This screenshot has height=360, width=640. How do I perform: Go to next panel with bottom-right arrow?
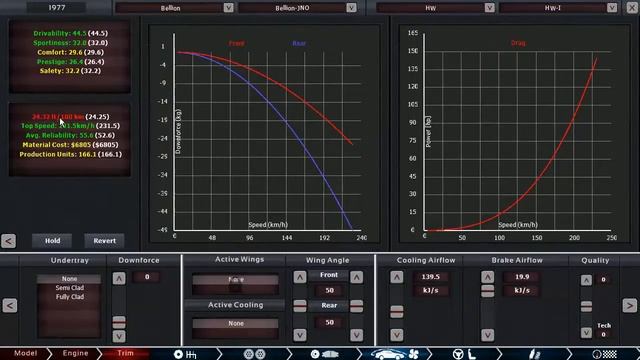(x=629, y=305)
